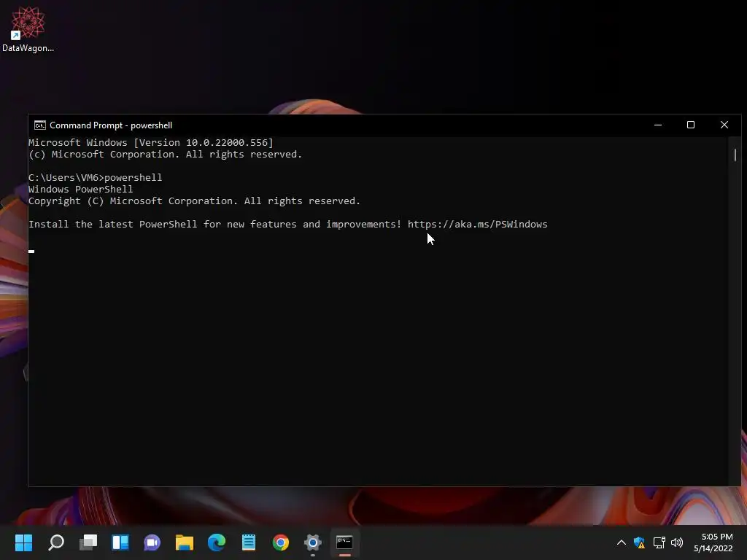Click 'Command Prompt - powershell' title text

(111, 125)
